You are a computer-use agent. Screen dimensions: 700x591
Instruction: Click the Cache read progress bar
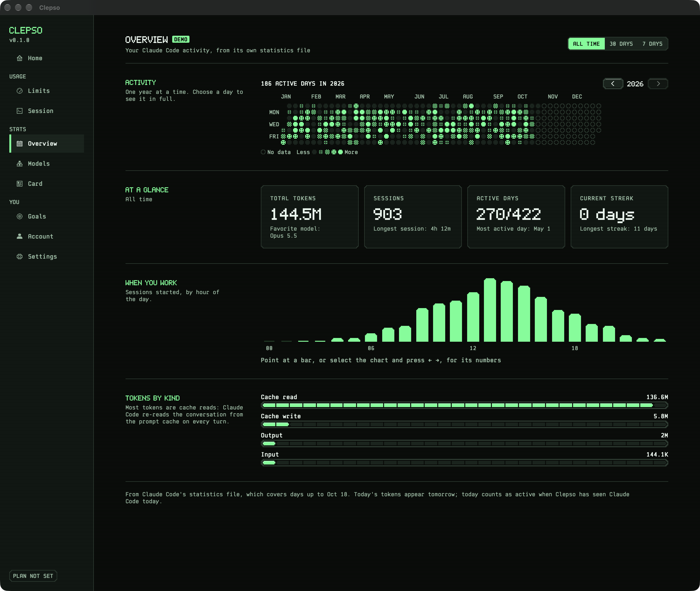tap(465, 405)
